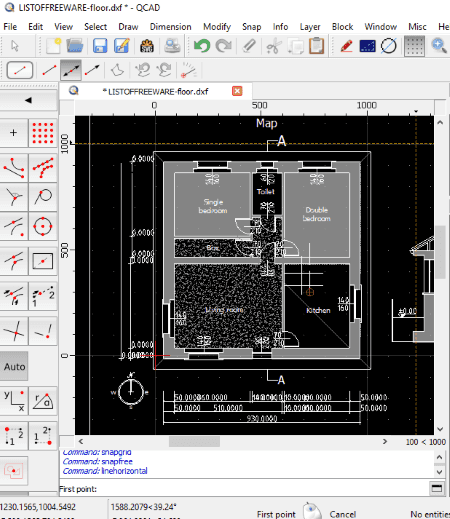Toggle command line panel button at right
The height and width of the screenshot is (519, 450).
[x=437, y=489]
